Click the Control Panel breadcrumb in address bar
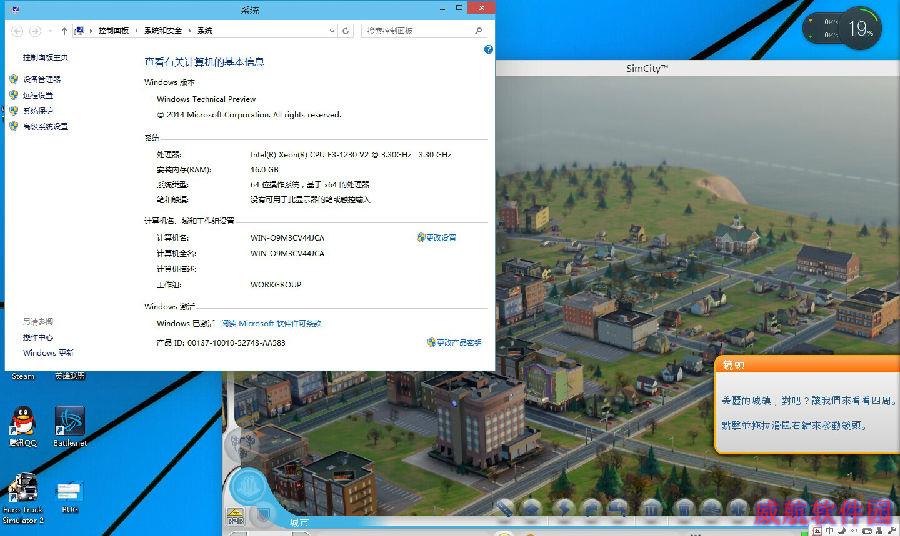Image resolution: width=900 pixels, height=536 pixels. [116, 31]
